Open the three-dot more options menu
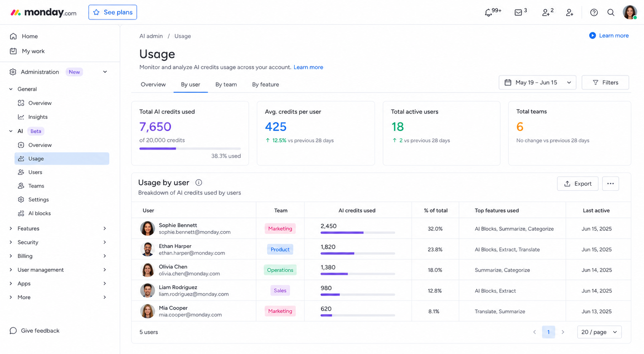 pos(610,183)
